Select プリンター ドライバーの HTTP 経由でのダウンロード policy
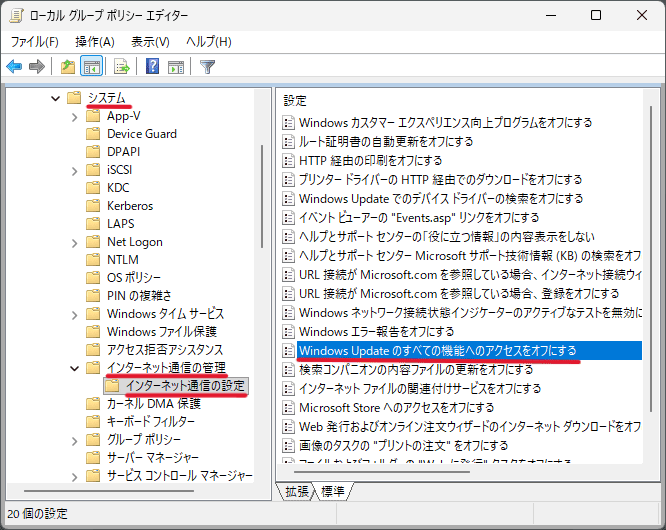This screenshot has width=666, height=530. [440, 180]
